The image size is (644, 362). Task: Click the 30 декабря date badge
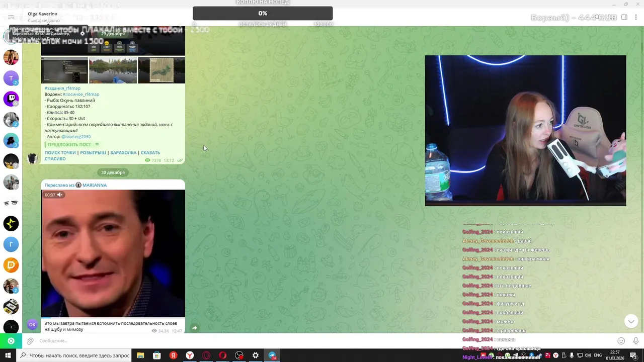point(113,172)
